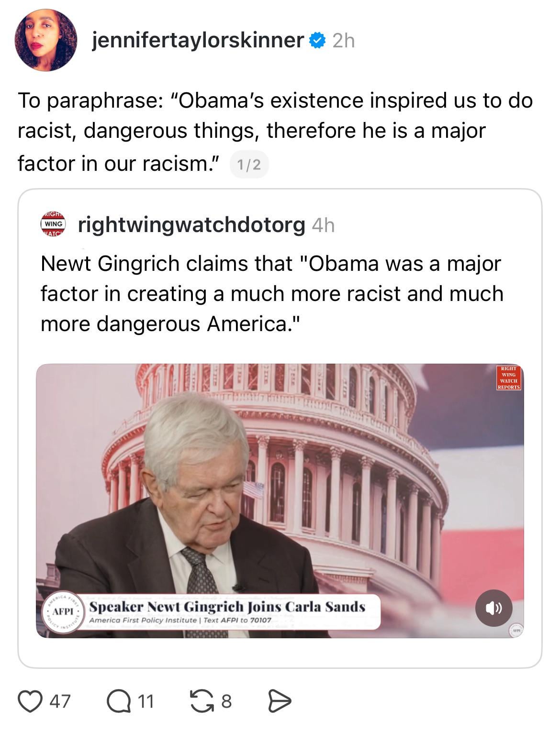Open jennifertaylorskinner's profile picture

point(46,40)
